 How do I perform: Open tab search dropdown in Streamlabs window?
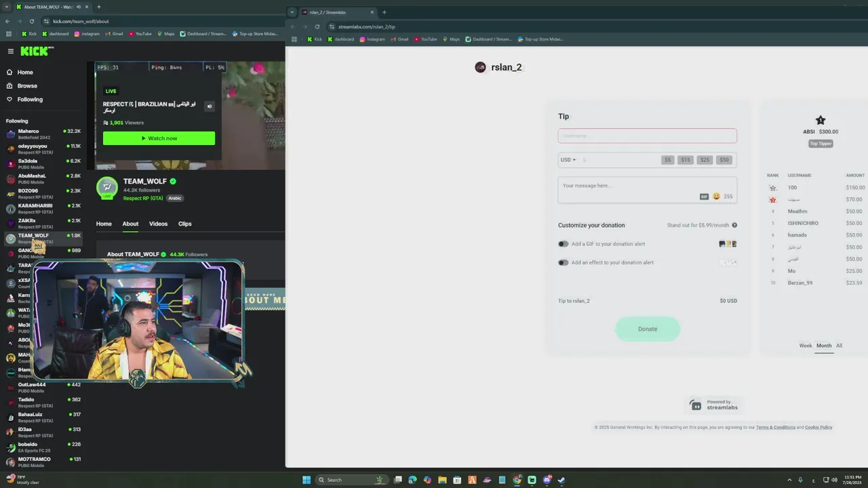pos(292,12)
